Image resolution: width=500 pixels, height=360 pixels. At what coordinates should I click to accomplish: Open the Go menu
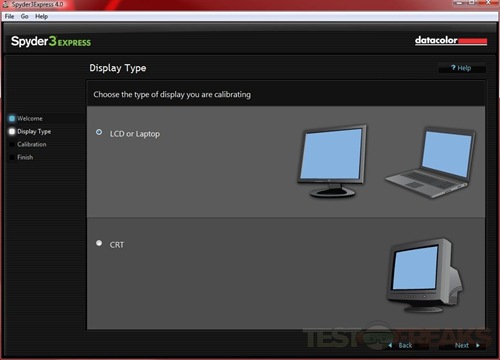(x=24, y=16)
